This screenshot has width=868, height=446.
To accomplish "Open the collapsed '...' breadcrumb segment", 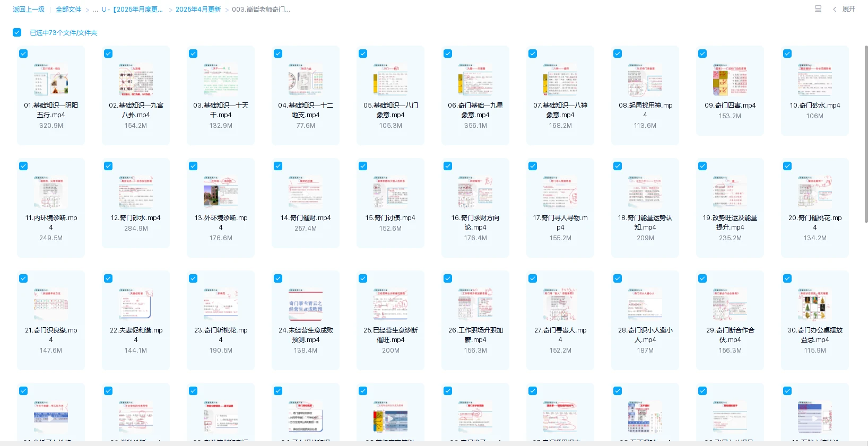I will [95, 10].
